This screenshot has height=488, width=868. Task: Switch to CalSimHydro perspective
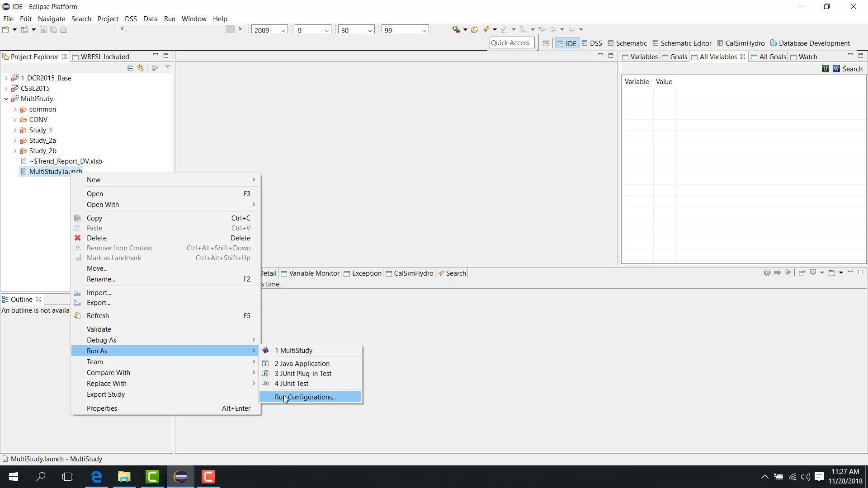pos(741,43)
